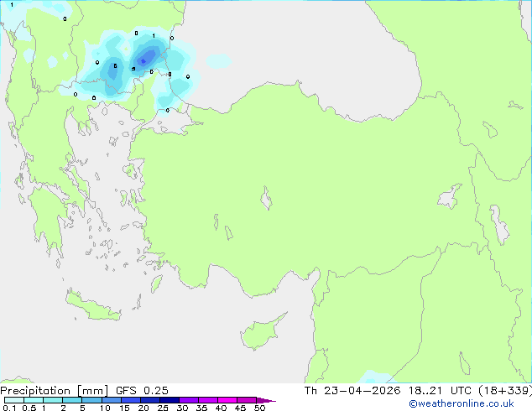This screenshot has height=411, width=532.
Task: Click the 0.5–1 mm legend color box
Action: 34,400
